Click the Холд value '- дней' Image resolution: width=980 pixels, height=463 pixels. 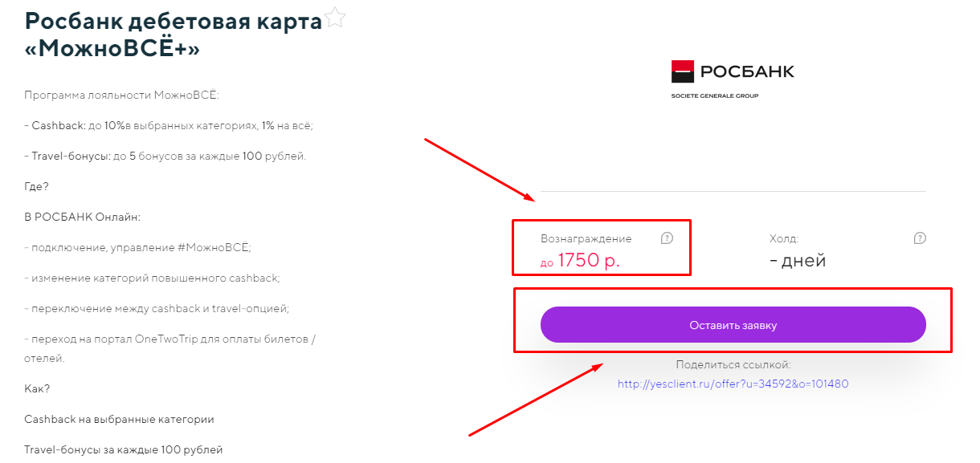tap(798, 261)
